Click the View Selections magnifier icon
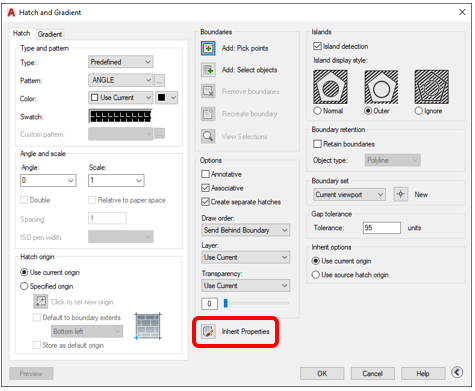This screenshot has height=391, width=475. click(x=208, y=136)
